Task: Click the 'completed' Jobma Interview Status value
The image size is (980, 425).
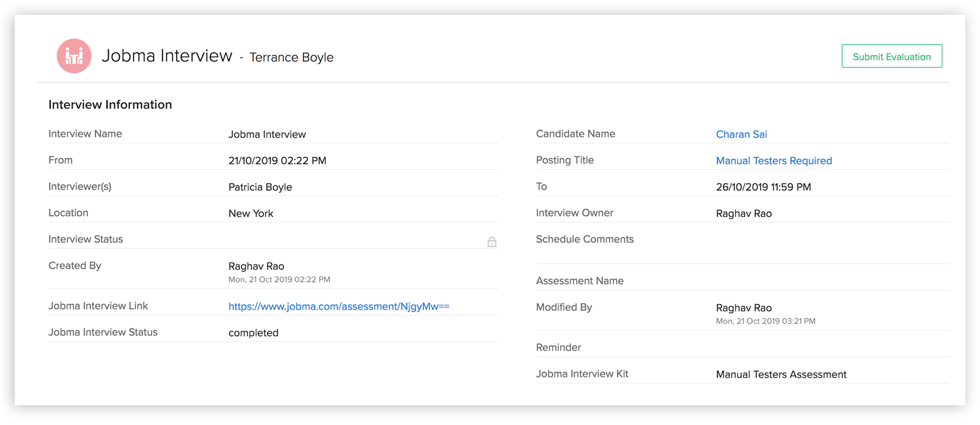Action: tap(253, 333)
